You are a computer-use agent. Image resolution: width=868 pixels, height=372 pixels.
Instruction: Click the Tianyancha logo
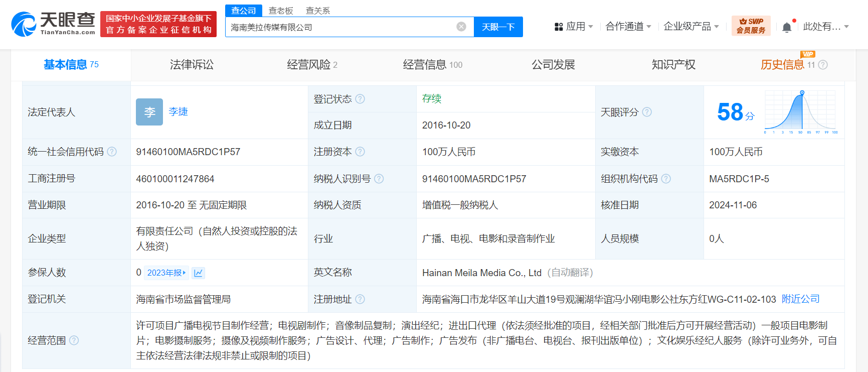point(53,24)
